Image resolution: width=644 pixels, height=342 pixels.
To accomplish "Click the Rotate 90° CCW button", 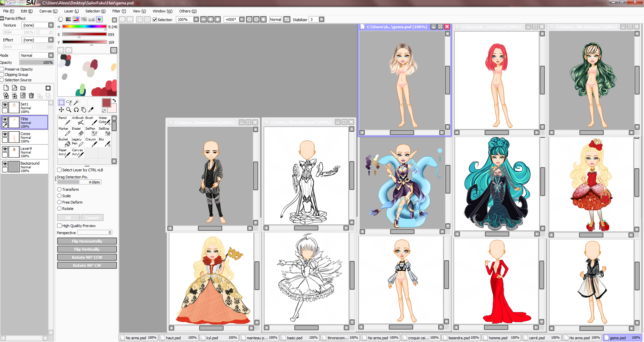I will pyautogui.click(x=87, y=257).
